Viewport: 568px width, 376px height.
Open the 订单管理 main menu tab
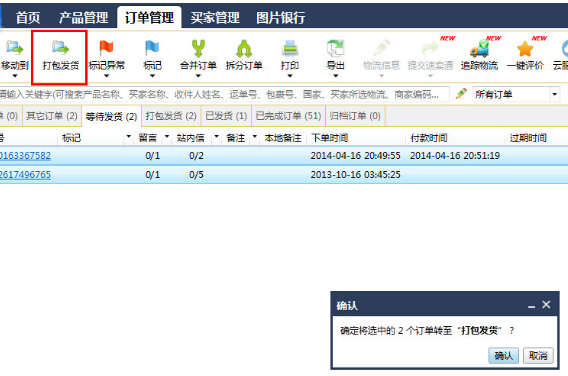149,17
